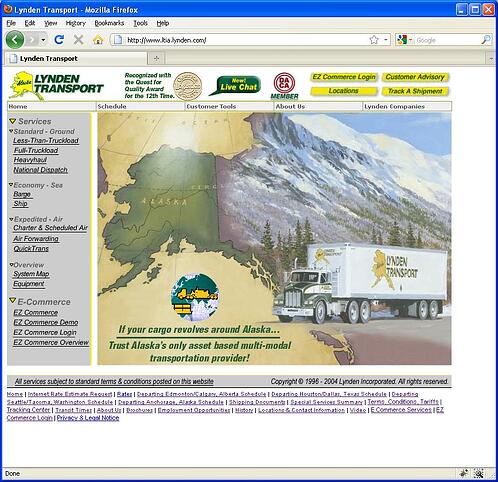Open the Edit menu

(x=30, y=23)
